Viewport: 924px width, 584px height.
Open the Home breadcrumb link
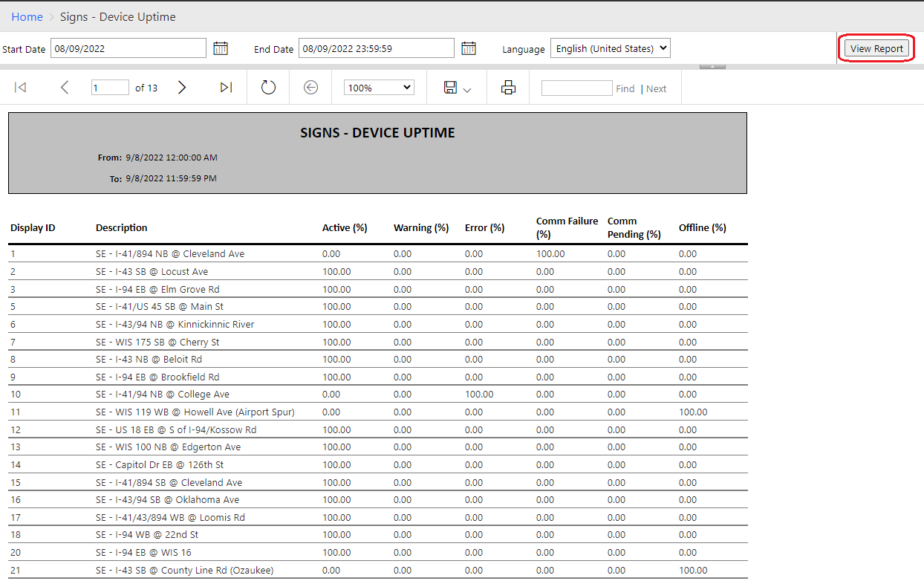click(27, 16)
